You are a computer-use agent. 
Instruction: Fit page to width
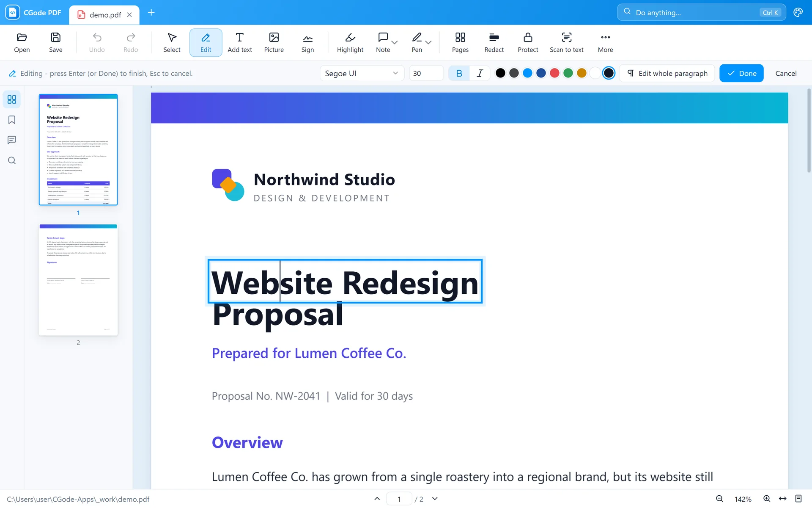783,499
